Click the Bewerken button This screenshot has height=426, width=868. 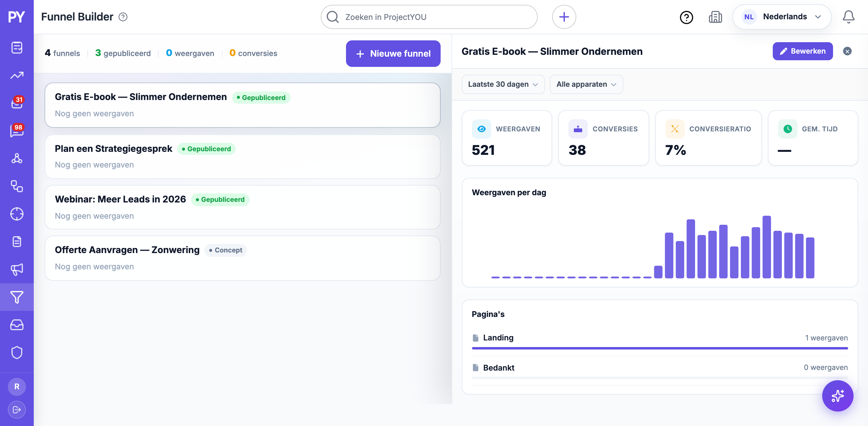pyautogui.click(x=802, y=51)
